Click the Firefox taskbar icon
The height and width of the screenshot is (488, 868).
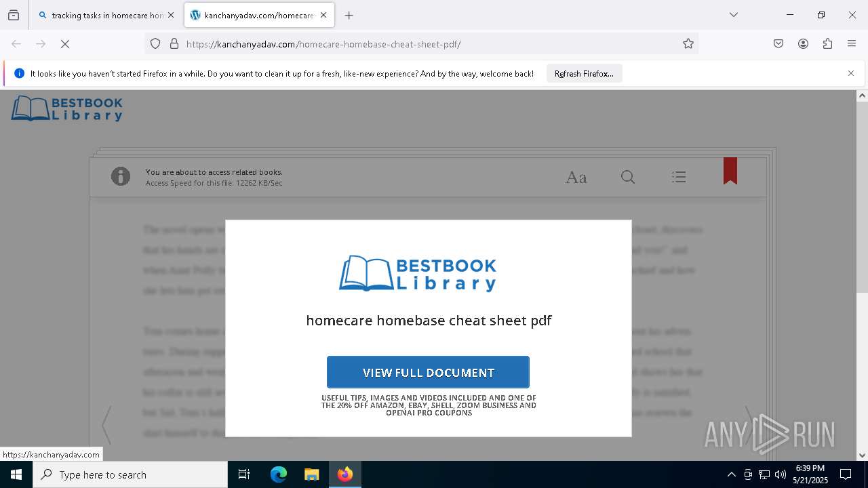(345, 474)
